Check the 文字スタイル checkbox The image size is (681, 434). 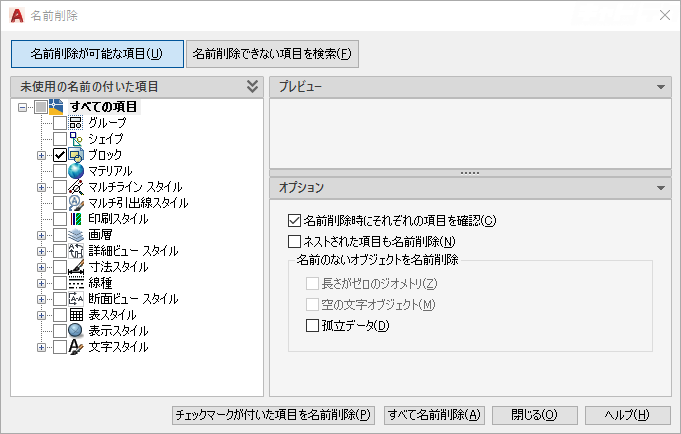click(60, 347)
